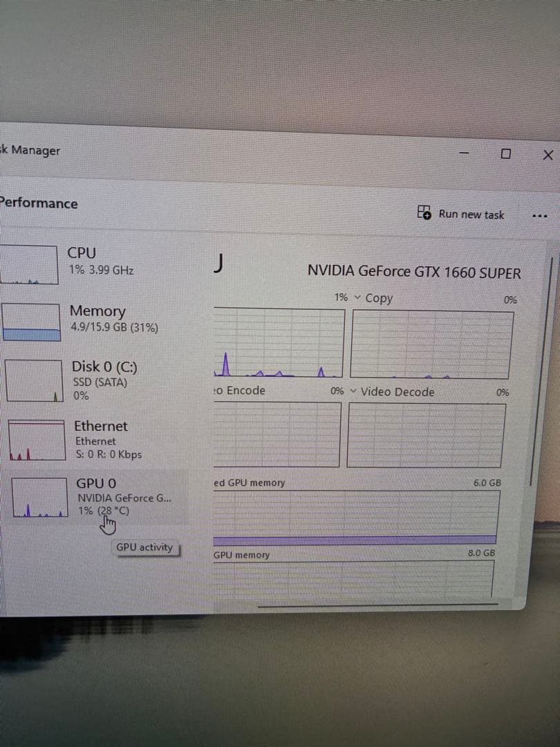The height and width of the screenshot is (747, 560).
Task: Click the 1% (28 °C) GPU reading
Action: point(103,510)
